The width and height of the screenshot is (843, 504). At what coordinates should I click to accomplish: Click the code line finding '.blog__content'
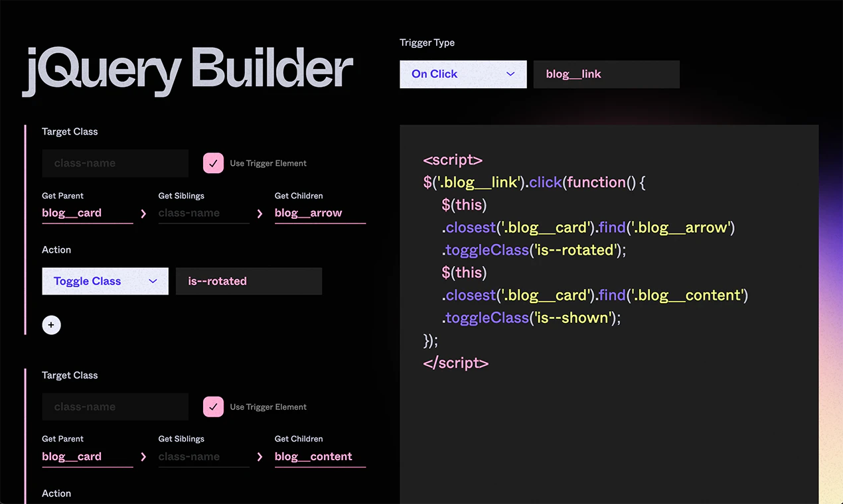coord(595,295)
